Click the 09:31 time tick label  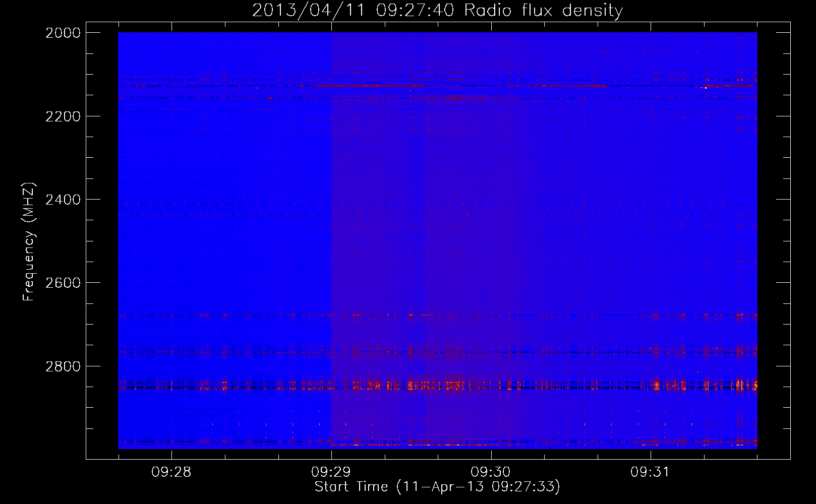point(651,472)
